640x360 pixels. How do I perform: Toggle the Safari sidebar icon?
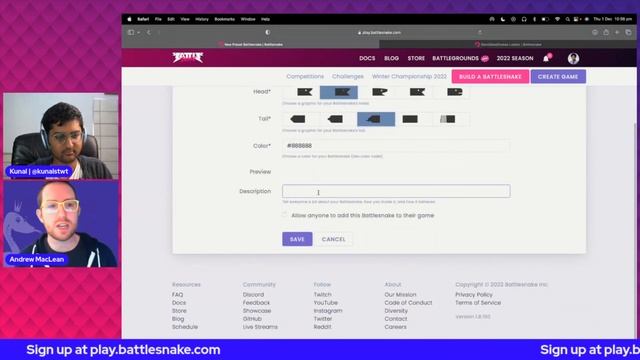tap(131, 32)
